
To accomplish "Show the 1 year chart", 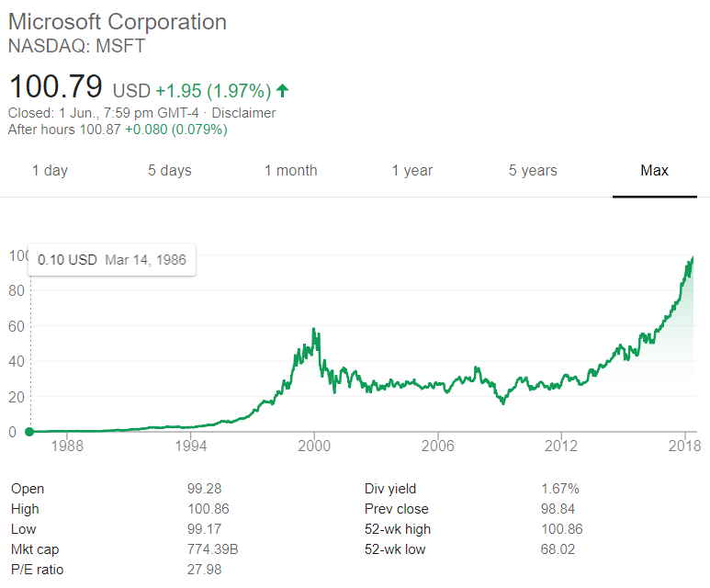I will [411, 171].
